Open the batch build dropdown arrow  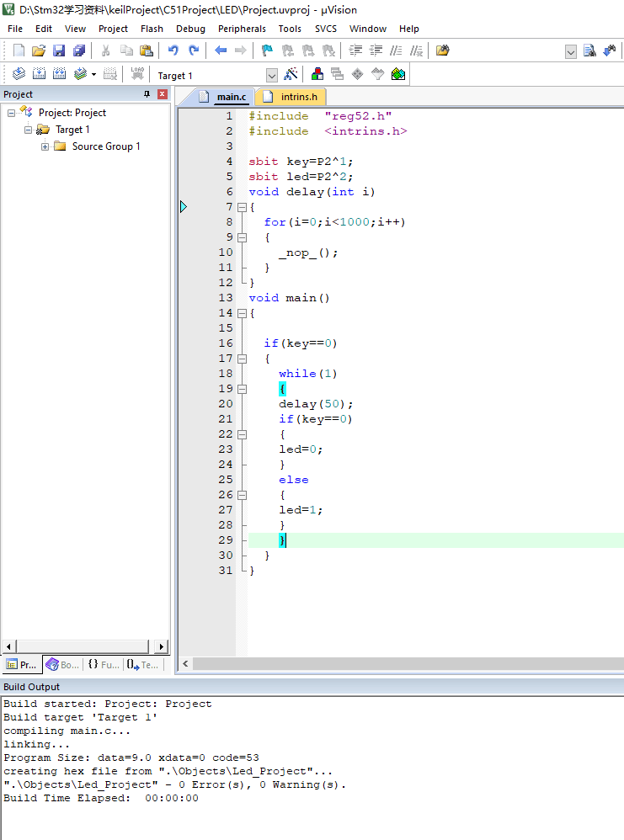point(93,74)
